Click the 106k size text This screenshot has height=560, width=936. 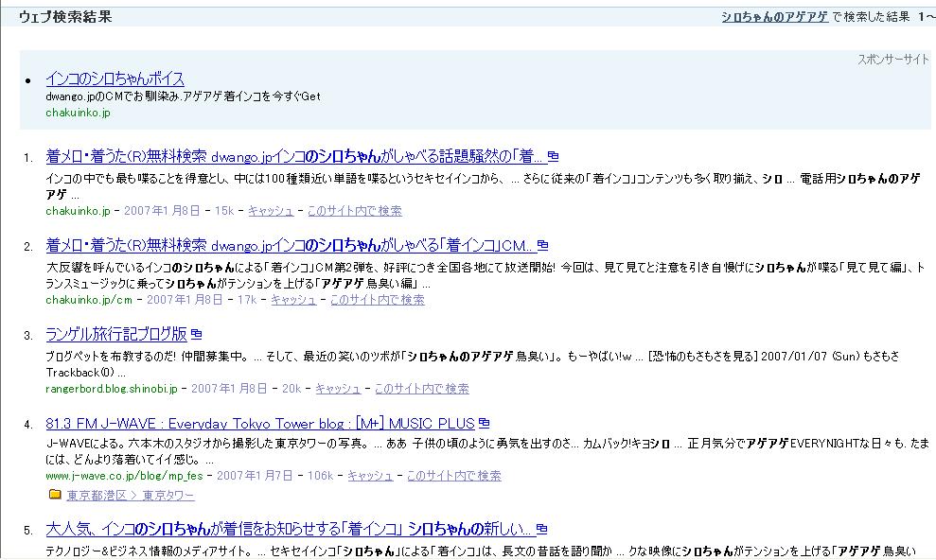pyautogui.click(x=320, y=475)
